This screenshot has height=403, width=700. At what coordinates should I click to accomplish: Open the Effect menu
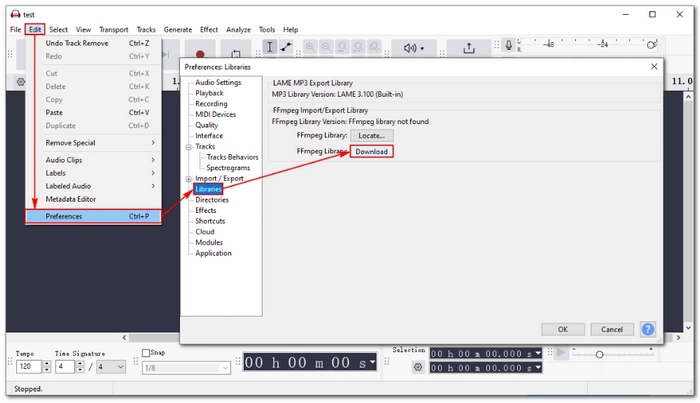(x=209, y=29)
